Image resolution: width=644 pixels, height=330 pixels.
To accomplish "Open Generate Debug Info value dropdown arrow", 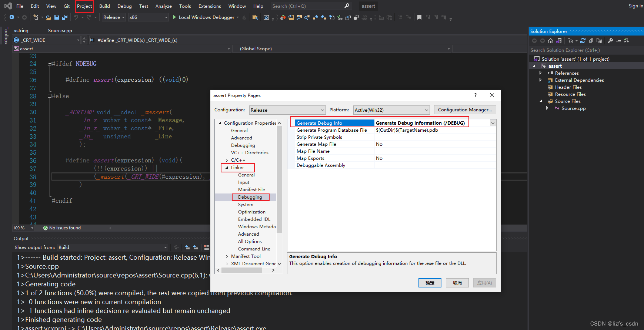I will 493,123.
